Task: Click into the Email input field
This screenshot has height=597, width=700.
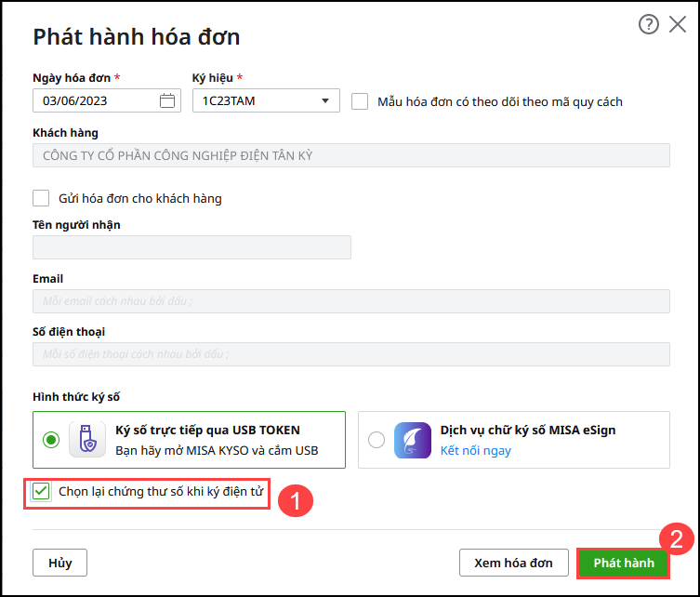Action: 351,301
